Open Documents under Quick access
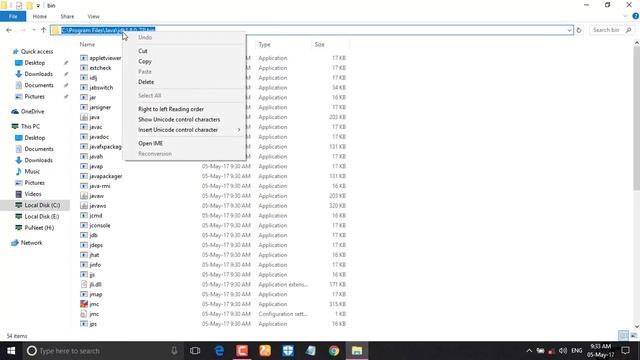The height and width of the screenshot is (360, 640). tap(39, 85)
